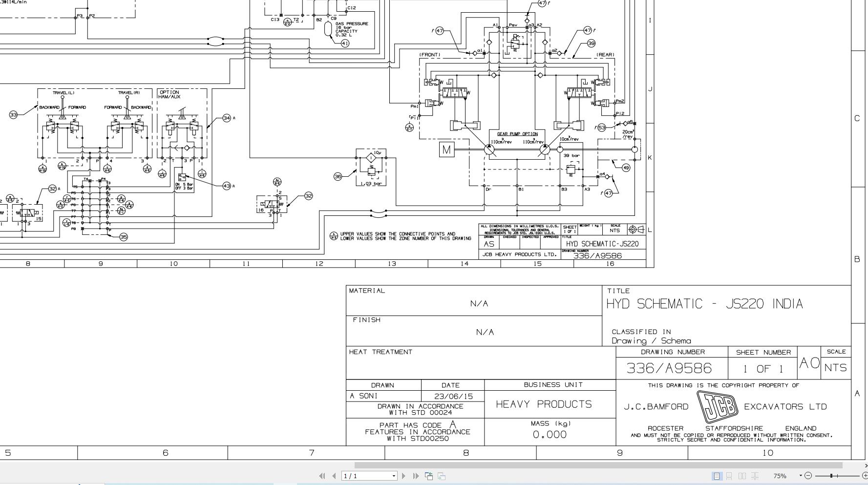The width and height of the screenshot is (868, 485).
Task: Click callout balloon 39
Action: [x=591, y=43]
